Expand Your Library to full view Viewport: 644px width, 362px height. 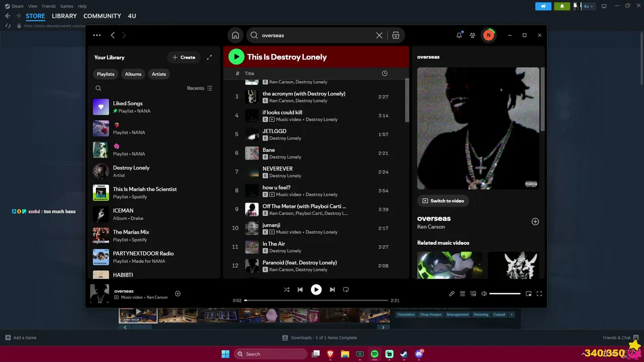click(x=209, y=57)
